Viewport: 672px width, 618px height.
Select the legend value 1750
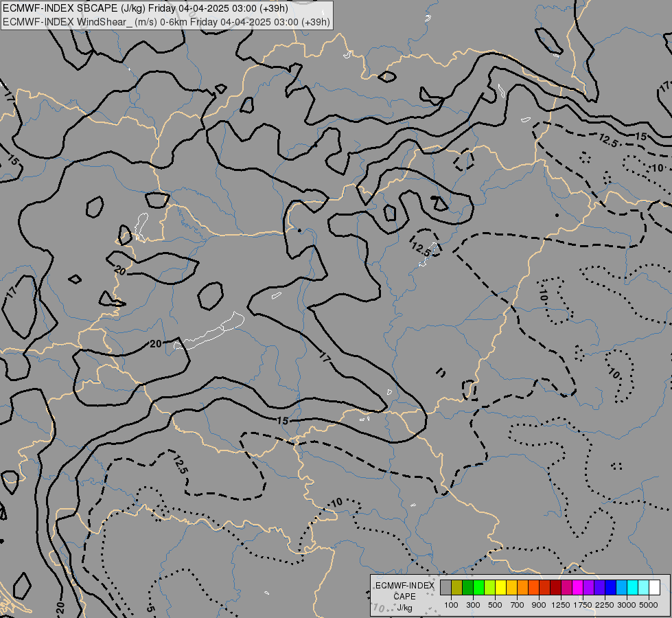[583, 605]
